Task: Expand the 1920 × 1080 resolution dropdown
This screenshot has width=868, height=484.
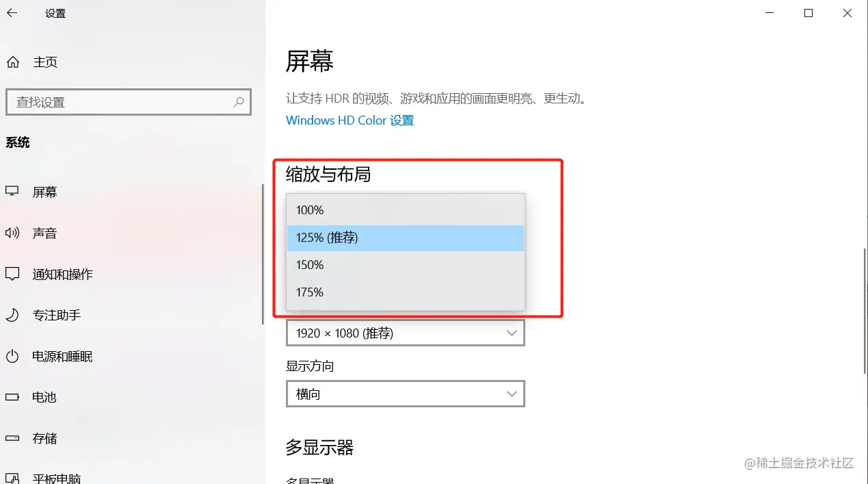Action: (405, 333)
